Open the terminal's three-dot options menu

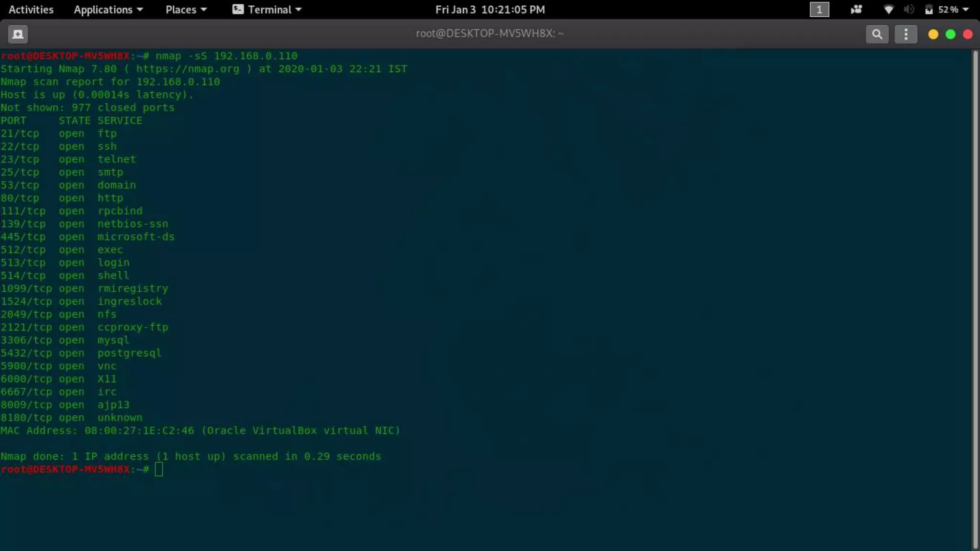(905, 34)
